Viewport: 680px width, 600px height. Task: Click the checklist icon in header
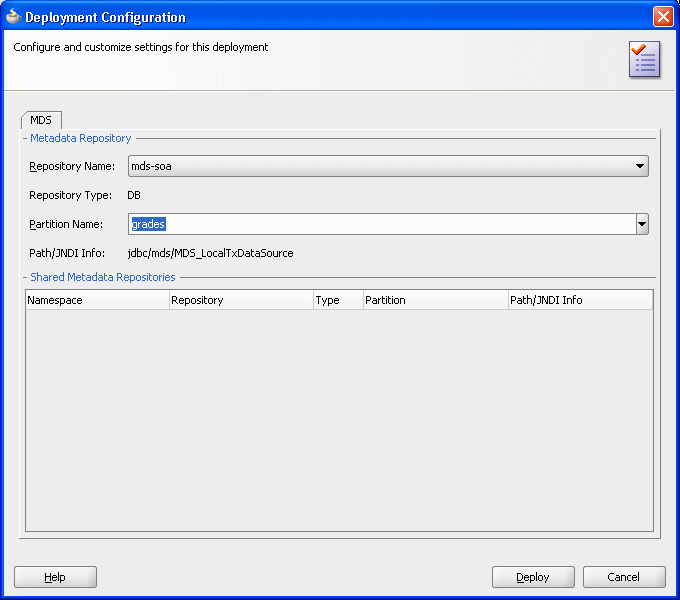pos(644,59)
